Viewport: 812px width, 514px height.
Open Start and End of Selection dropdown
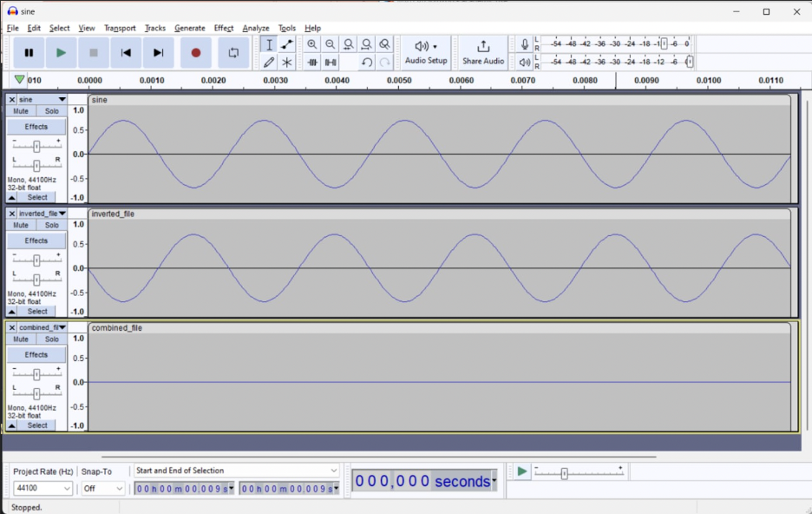click(236, 471)
